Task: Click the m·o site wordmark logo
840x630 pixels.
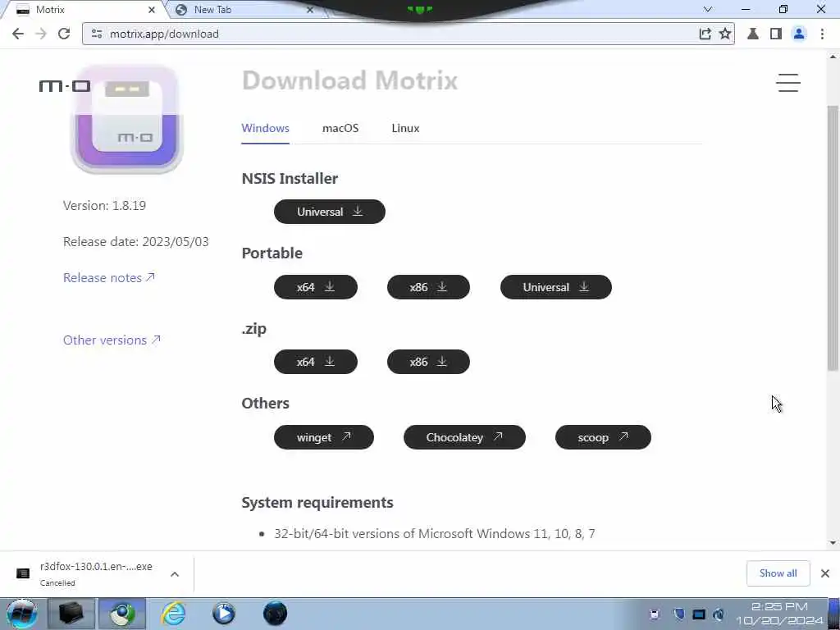Action: point(64,85)
